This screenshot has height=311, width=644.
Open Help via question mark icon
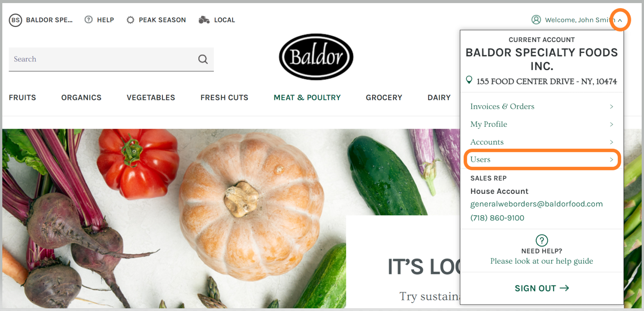(x=89, y=20)
